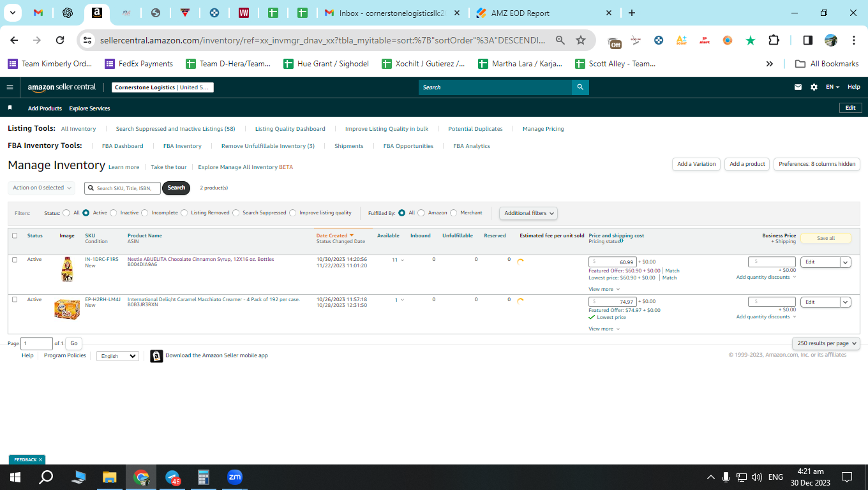Open the browser zoom magnifier icon
This screenshot has height=490, width=868.
click(x=560, y=40)
